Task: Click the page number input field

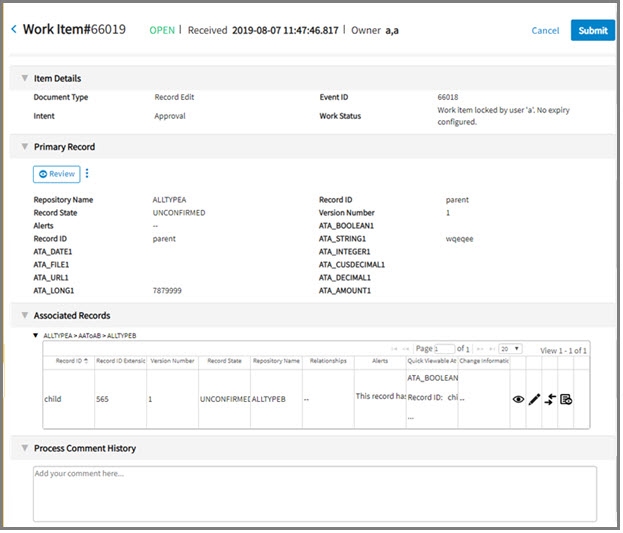Action: [446, 348]
